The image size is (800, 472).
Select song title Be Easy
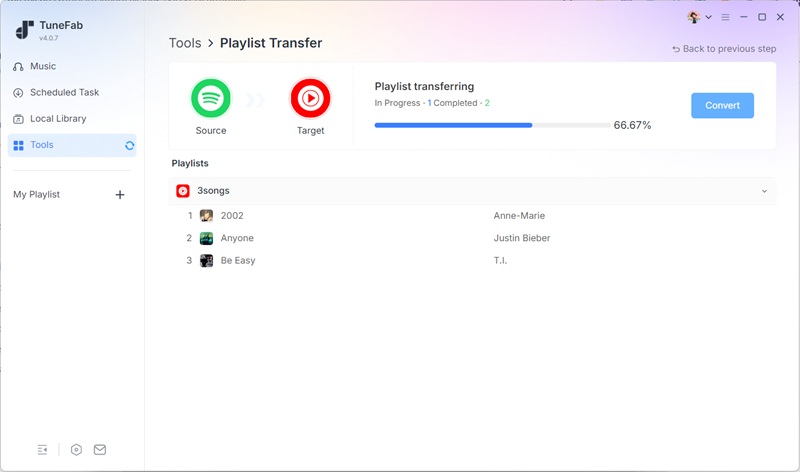click(x=238, y=261)
